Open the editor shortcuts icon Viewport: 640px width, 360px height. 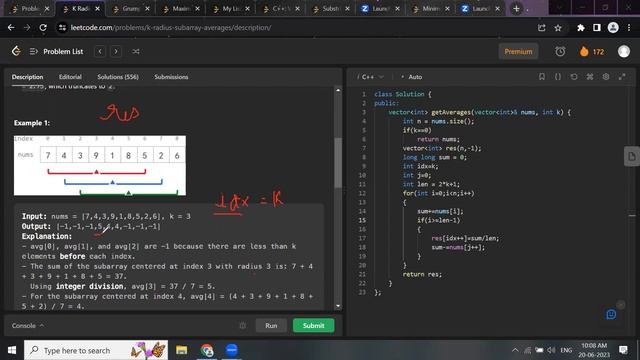click(x=590, y=77)
